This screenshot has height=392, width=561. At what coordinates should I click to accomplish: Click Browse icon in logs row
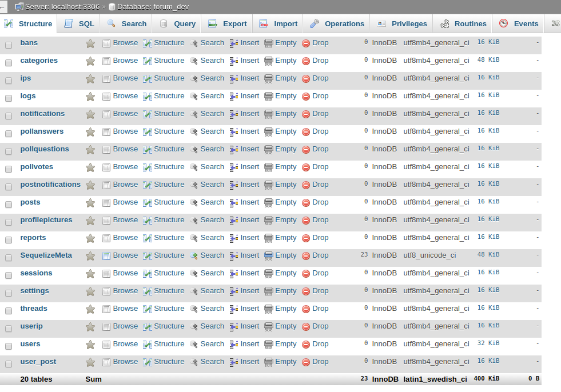(106, 97)
